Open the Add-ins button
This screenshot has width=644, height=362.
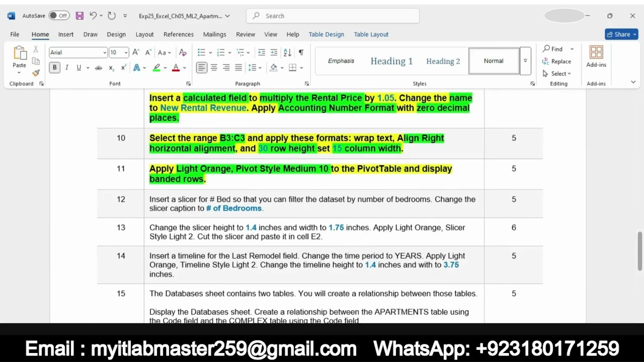point(596,57)
